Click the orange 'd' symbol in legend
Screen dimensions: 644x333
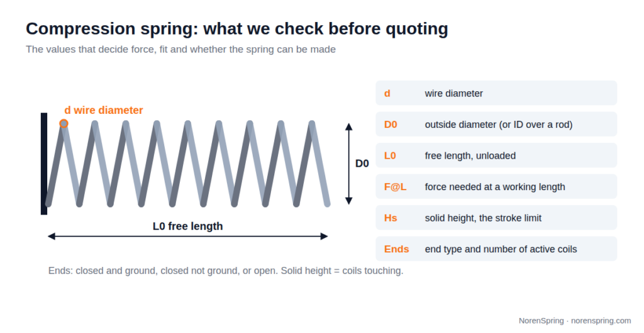[387, 93]
